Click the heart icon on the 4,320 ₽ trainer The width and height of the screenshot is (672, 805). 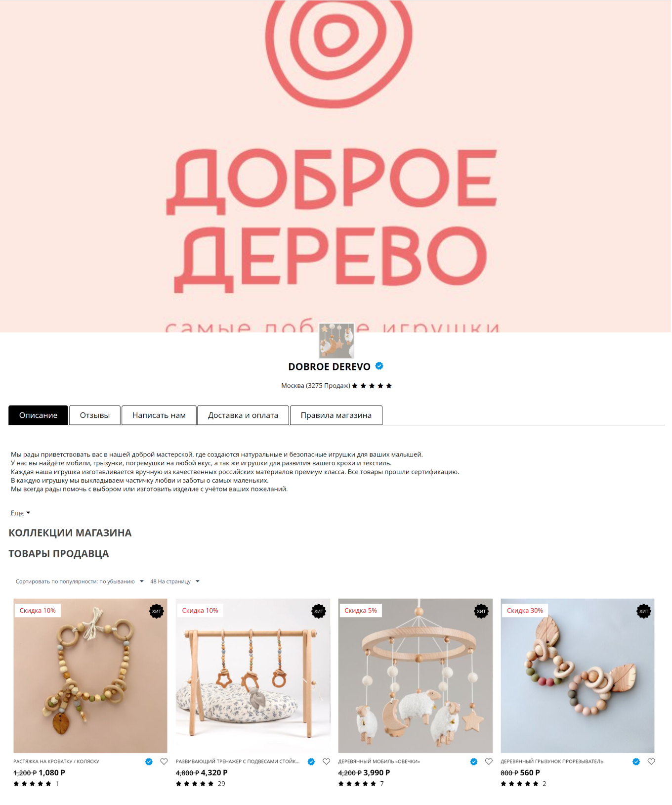(x=326, y=761)
